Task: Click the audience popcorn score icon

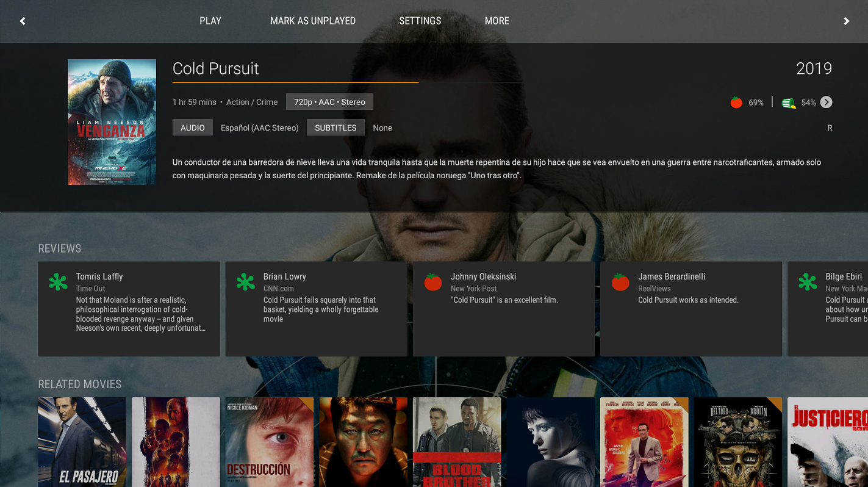Action: pos(789,103)
